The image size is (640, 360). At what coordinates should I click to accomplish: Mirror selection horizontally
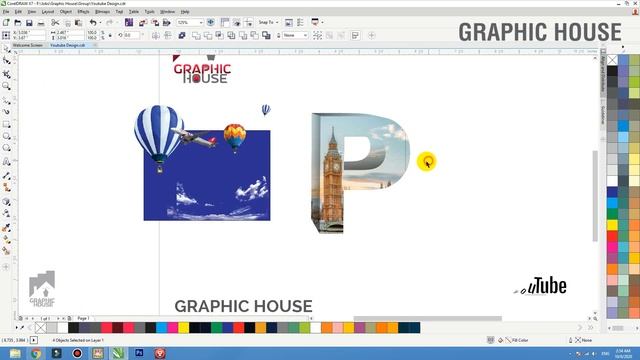click(x=156, y=36)
